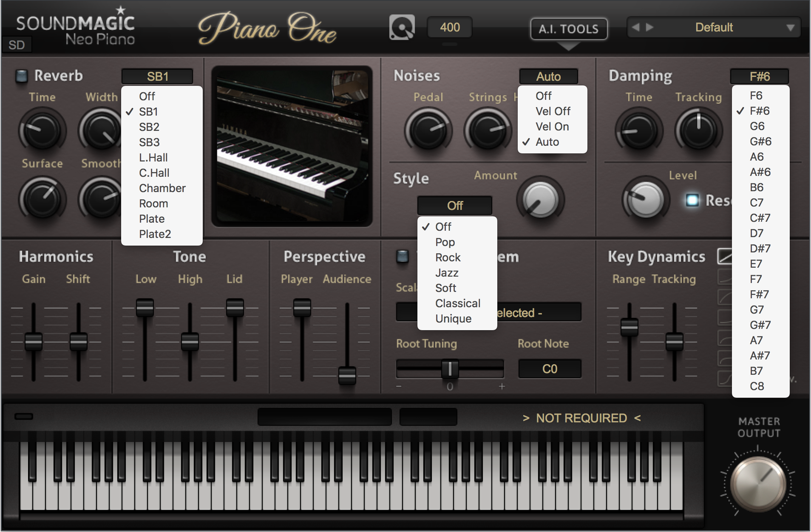The width and height of the screenshot is (811, 532).
Task: Click the Master Output knob
Action: click(758, 484)
